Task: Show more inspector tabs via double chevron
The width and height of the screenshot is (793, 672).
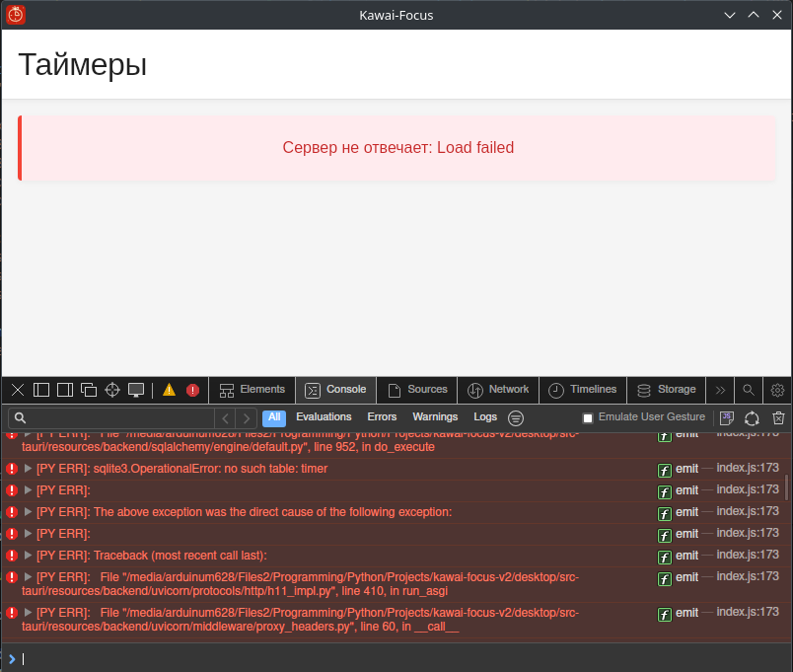Action: [720, 390]
